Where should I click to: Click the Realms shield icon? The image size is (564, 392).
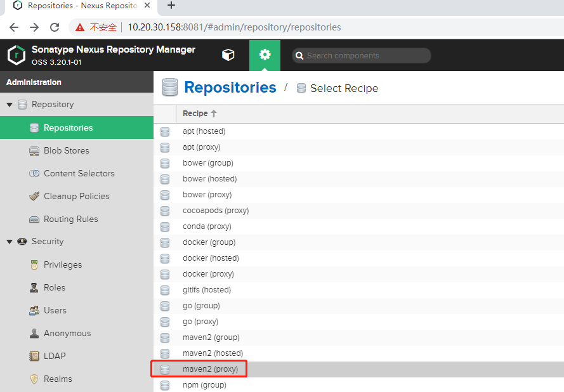34,379
